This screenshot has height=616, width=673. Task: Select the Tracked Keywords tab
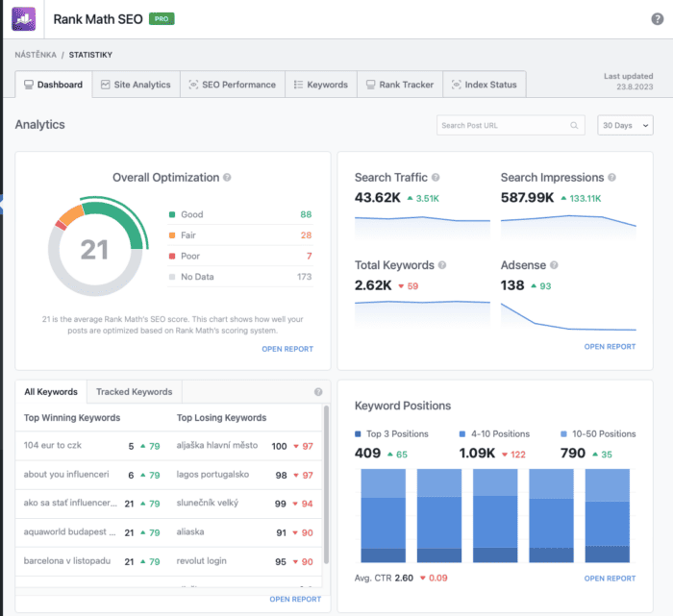134,392
